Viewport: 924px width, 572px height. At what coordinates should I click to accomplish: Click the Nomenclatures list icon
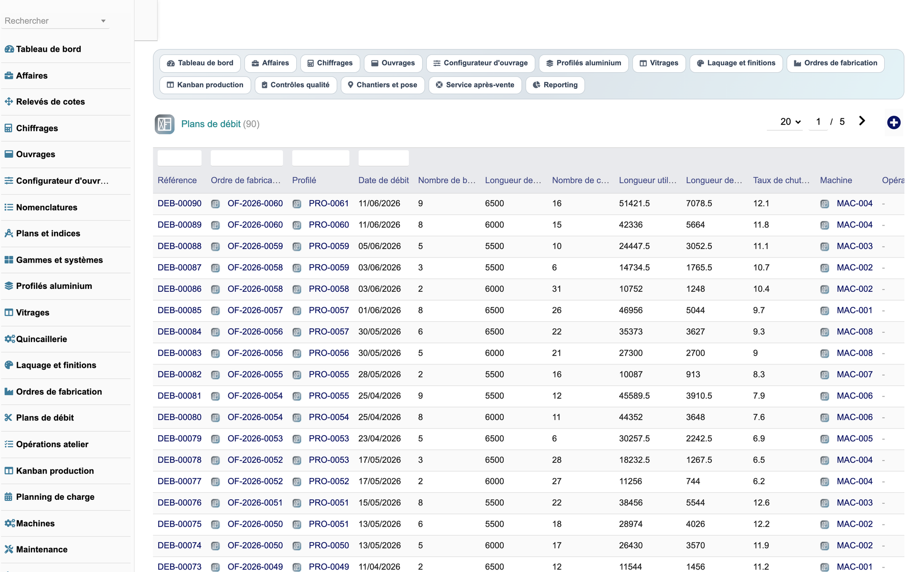pyautogui.click(x=9, y=207)
